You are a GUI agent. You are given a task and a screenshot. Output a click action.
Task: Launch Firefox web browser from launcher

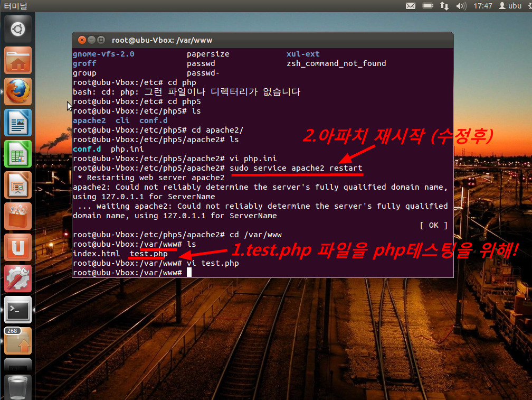point(18,91)
